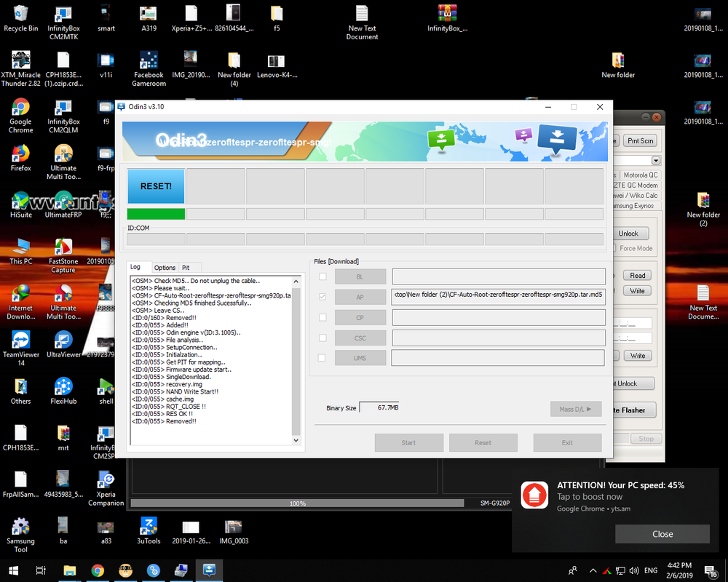Image resolution: width=728 pixels, height=582 pixels.
Task: Expand the dropdown in background tool window
Action: (x=656, y=161)
